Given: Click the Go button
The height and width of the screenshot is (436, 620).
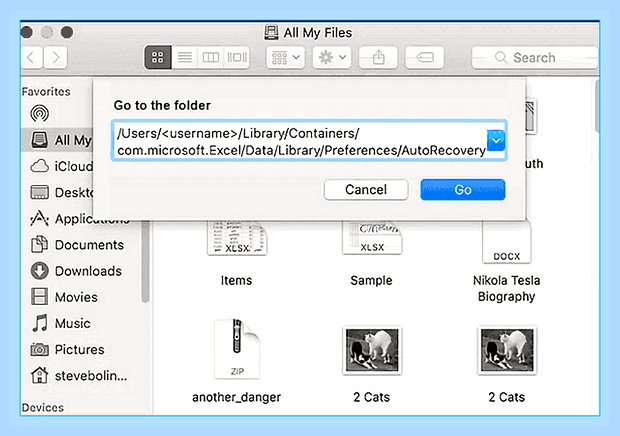Looking at the screenshot, I should click(463, 190).
